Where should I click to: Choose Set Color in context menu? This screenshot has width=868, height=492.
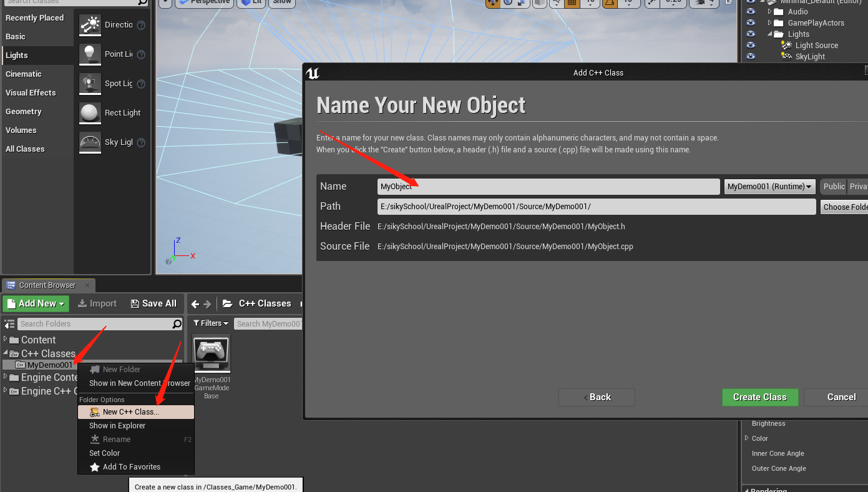136,453
